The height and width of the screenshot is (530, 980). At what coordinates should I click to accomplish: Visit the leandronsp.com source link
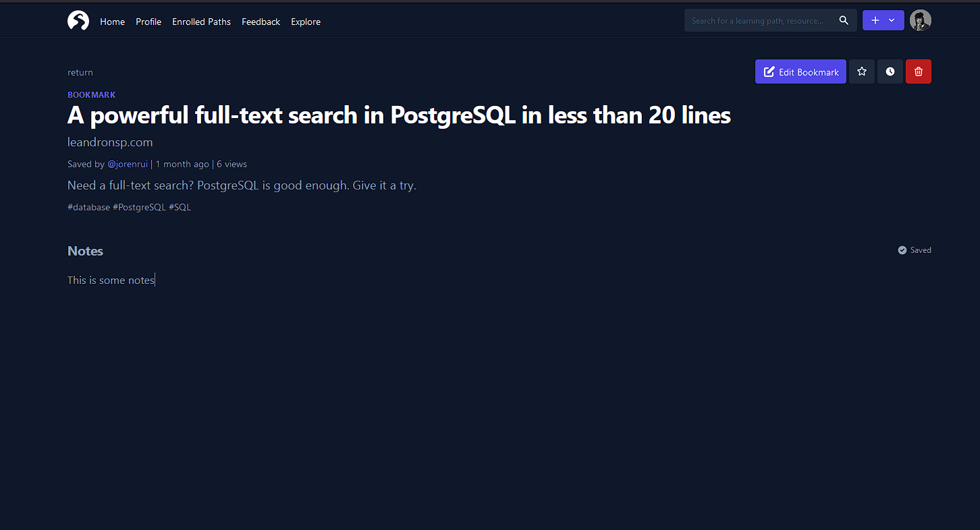(x=109, y=142)
